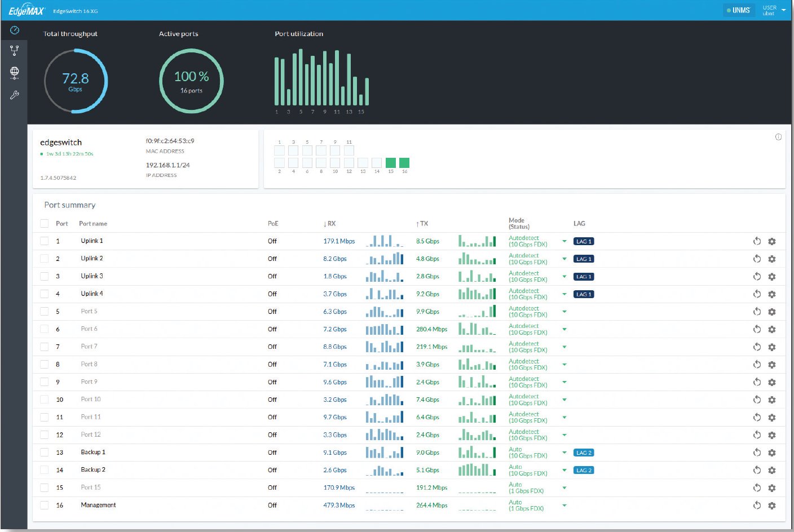794x532 pixels.
Task: Click the globe network icon in sidebar
Action: [x=15, y=72]
